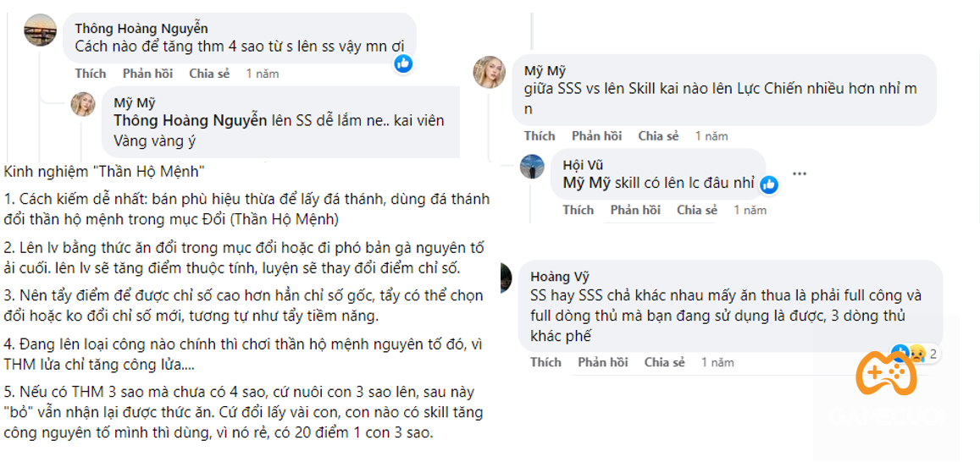
Task: Click like reaction icon on Thông Hoàng Nguyễn's comment
Action: point(404,63)
